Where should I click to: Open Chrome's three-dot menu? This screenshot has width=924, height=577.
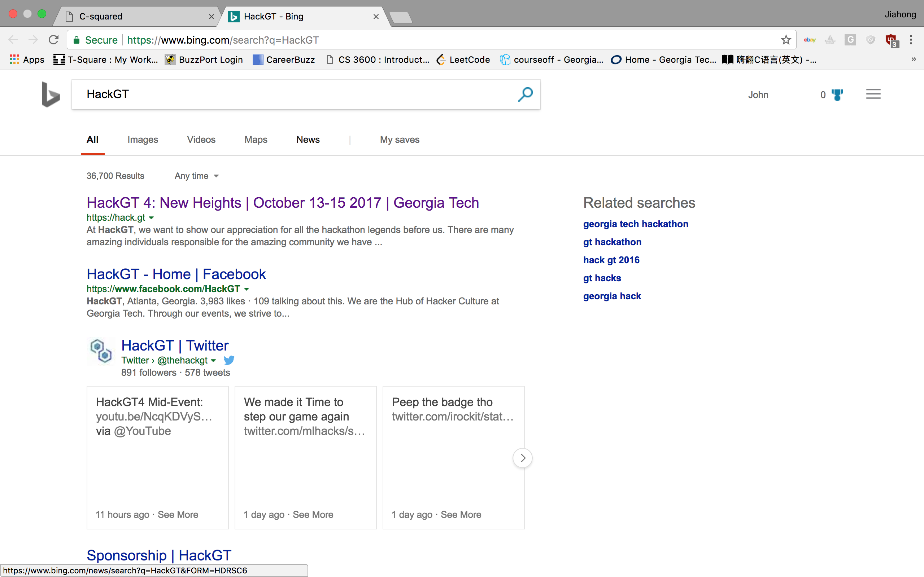[x=911, y=40]
